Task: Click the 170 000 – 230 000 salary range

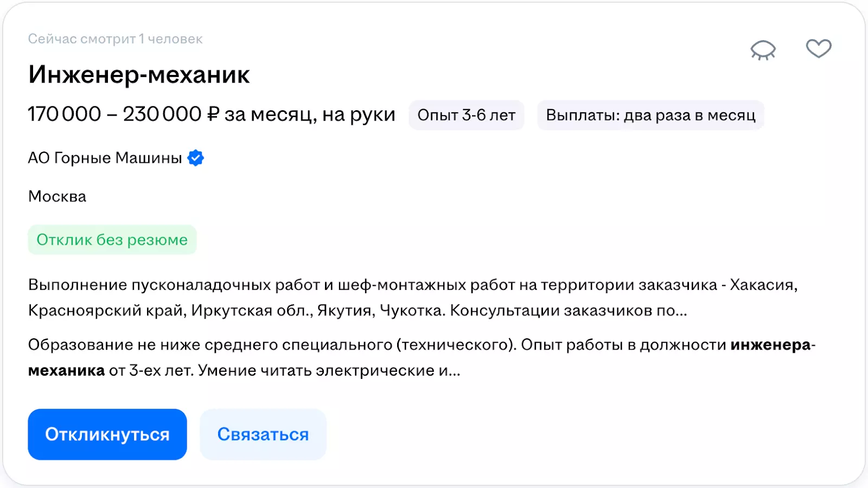Action: 114,115
